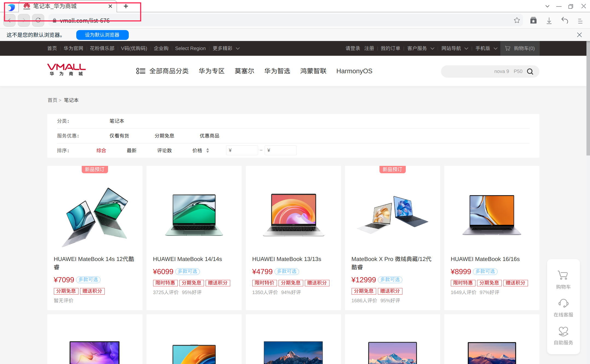590x364 pixels.
Task: Toggle 优惠商品 filter
Action: tap(209, 136)
